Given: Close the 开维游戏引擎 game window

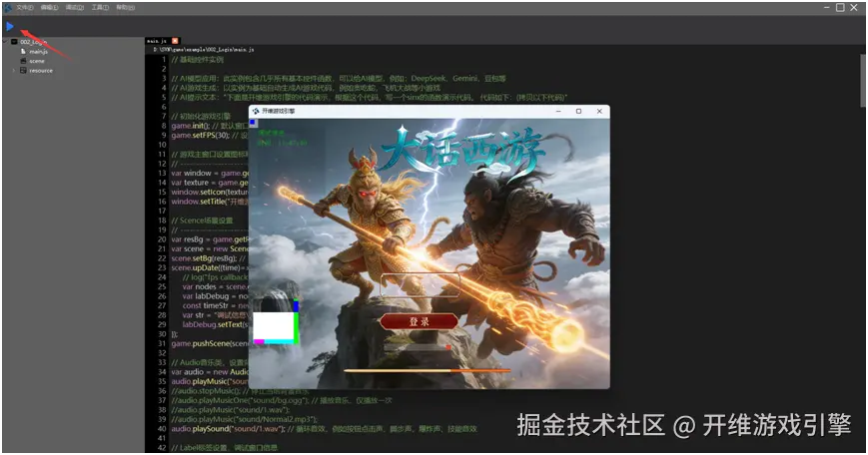Looking at the screenshot, I should (599, 111).
